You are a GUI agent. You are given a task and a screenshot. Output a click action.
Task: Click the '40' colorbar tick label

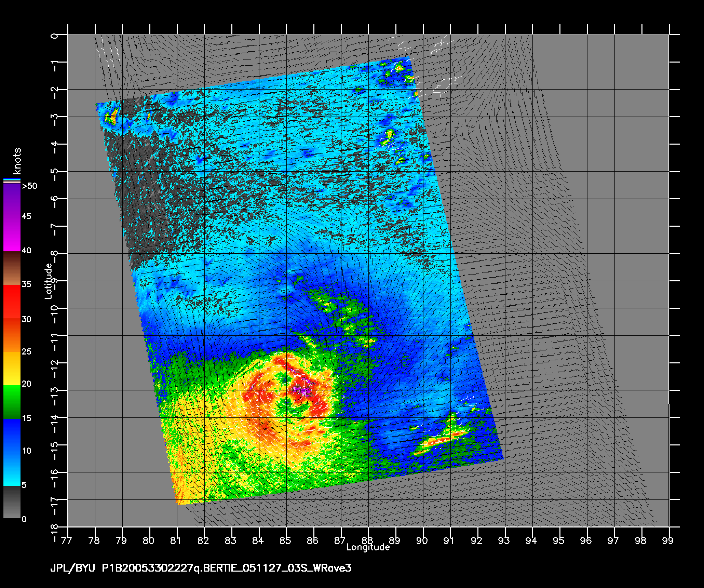(x=26, y=251)
